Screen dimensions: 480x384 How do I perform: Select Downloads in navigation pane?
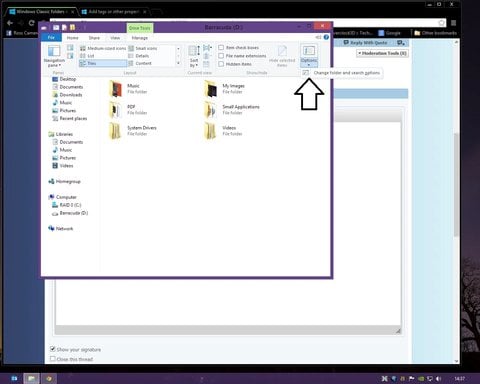tap(67, 95)
